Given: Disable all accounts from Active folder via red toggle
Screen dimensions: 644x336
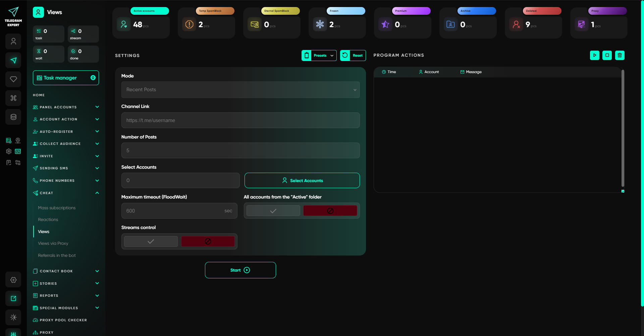Looking at the screenshot, I should pos(330,211).
